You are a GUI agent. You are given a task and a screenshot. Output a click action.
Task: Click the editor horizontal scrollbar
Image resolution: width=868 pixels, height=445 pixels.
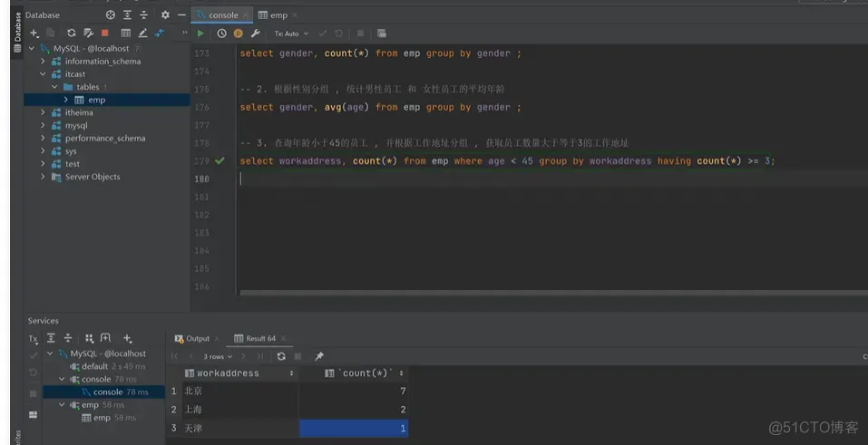(553, 293)
